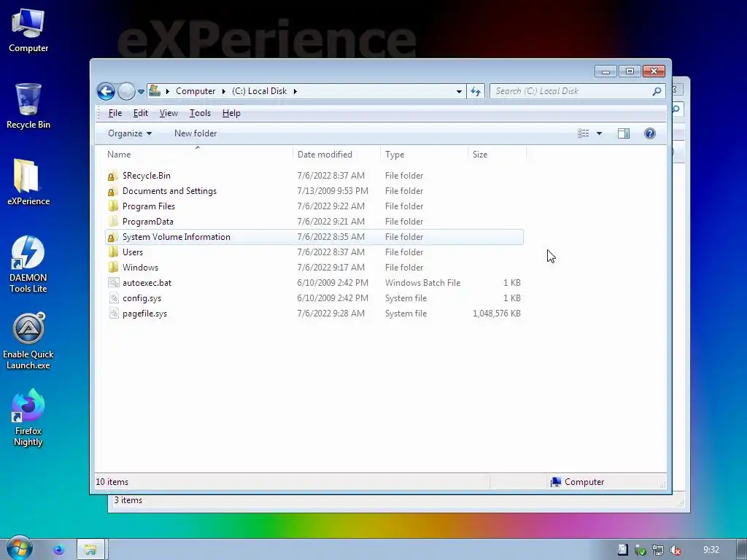Click the greyed Forward navigation button
Screen dimensions: 747x560
tap(126, 91)
